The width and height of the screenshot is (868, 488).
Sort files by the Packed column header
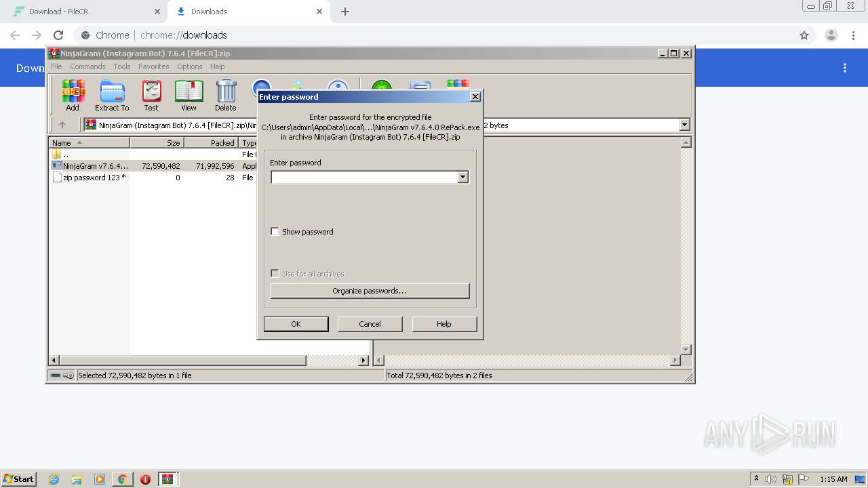point(211,143)
